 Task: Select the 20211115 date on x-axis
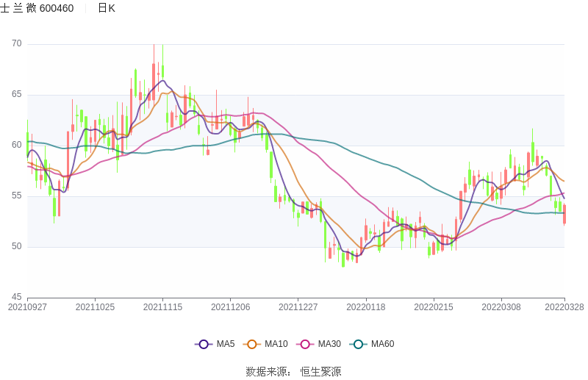162,307
